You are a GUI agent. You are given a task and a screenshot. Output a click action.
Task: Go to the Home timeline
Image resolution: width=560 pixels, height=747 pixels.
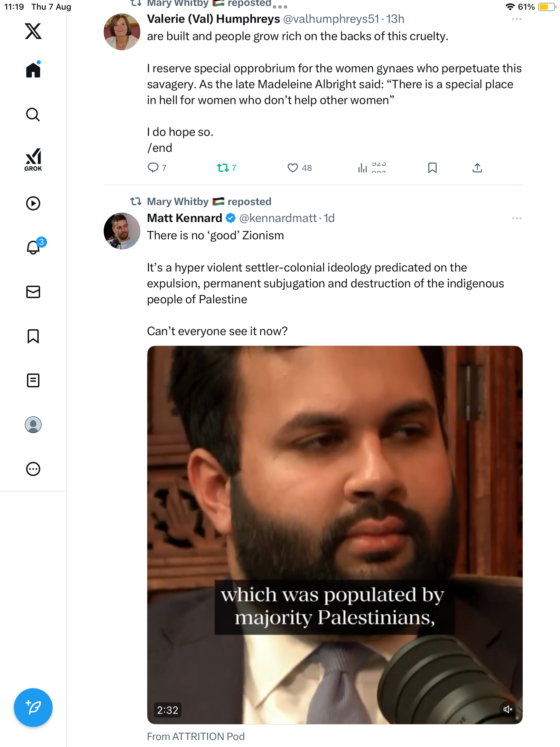pyautogui.click(x=33, y=70)
